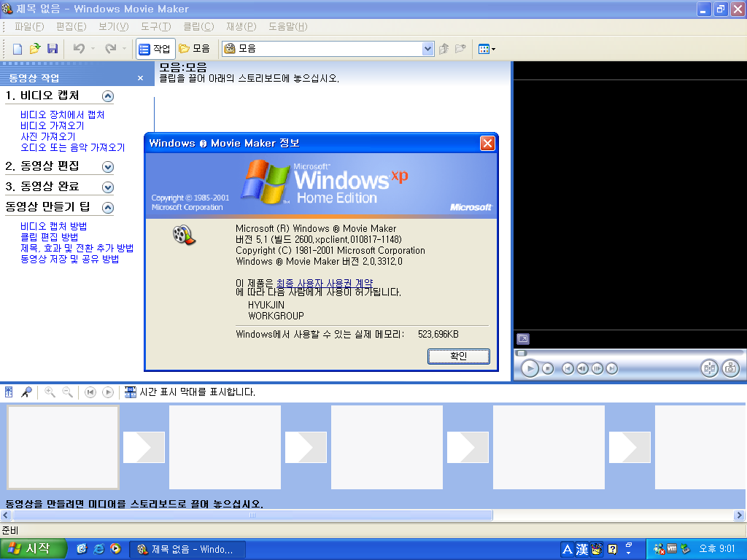
Task: Click the Back (rewind to start) control
Action: click(568, 368)
